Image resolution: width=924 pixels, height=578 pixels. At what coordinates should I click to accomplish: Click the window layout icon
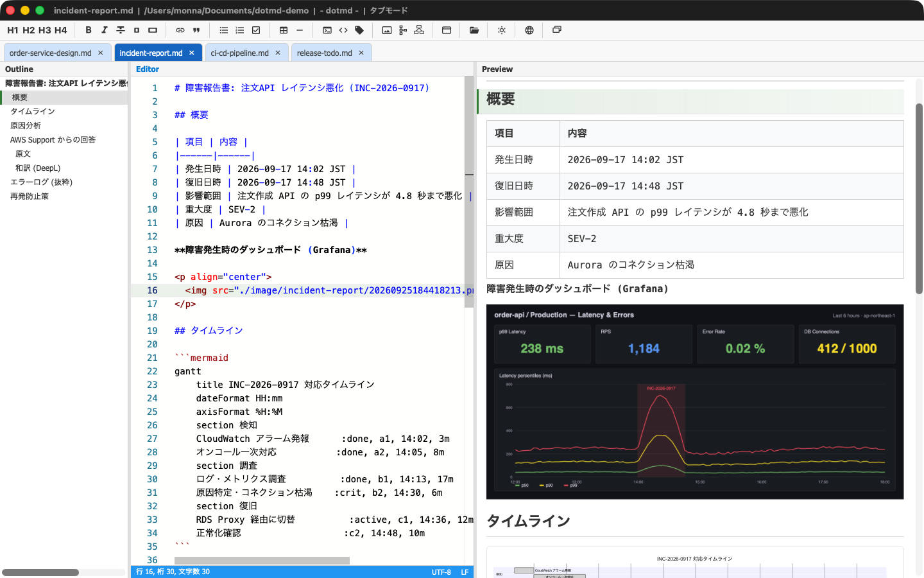(x=447, y=30)
